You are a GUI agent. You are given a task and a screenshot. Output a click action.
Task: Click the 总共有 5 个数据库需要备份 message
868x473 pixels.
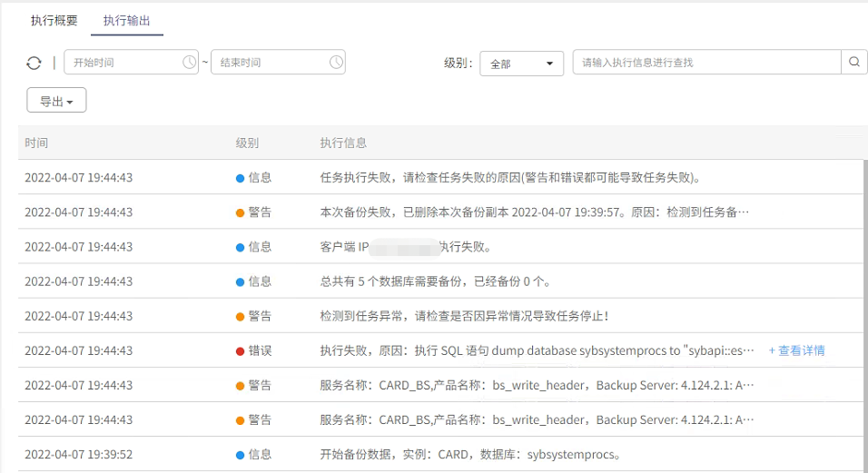pyautogui.click(x=436, y=281)
